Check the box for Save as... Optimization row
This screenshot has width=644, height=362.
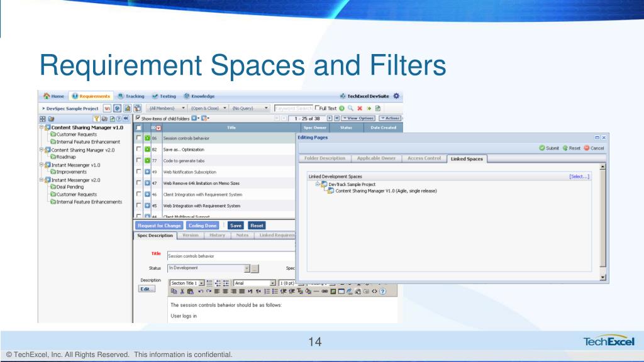(139, 149)
